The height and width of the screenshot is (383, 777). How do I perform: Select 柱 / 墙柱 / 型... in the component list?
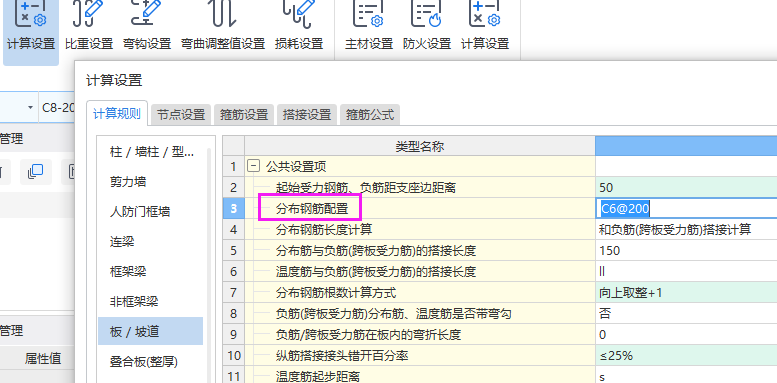pyautogui.click(x=151, y=152)
